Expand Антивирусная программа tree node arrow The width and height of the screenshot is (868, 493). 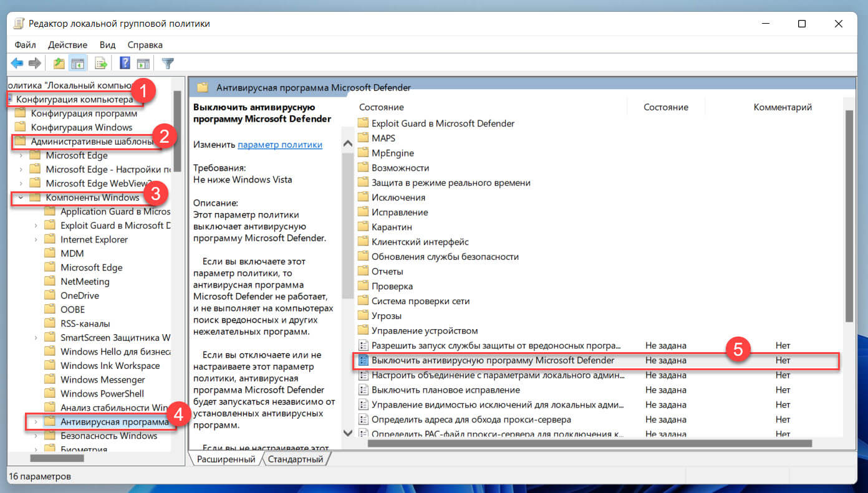click(36, 422)
